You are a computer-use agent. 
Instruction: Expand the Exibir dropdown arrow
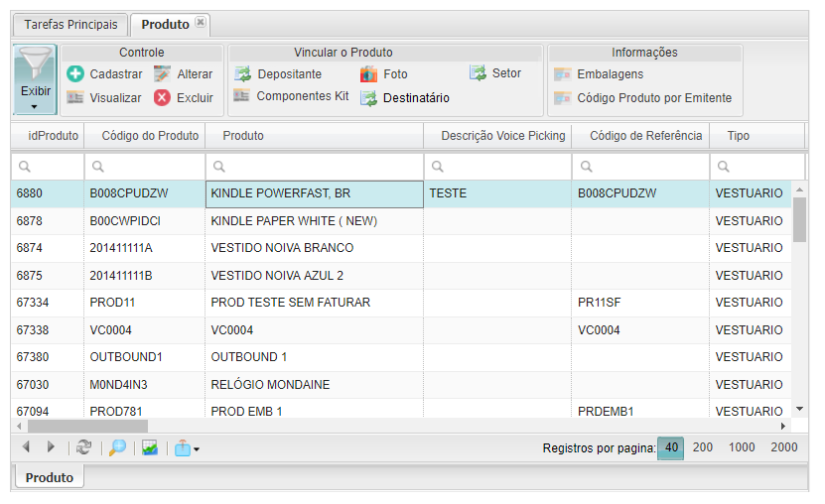tap(34, 107)
